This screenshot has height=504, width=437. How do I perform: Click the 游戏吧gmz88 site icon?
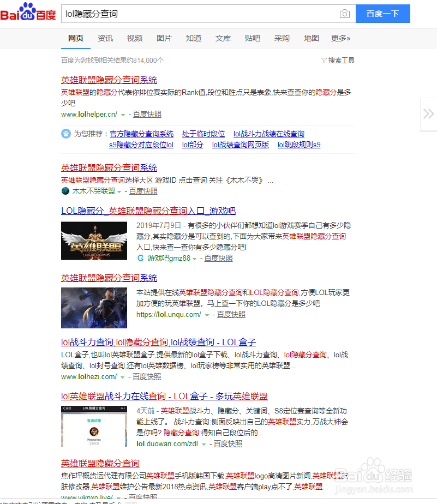tap(140, 258)
